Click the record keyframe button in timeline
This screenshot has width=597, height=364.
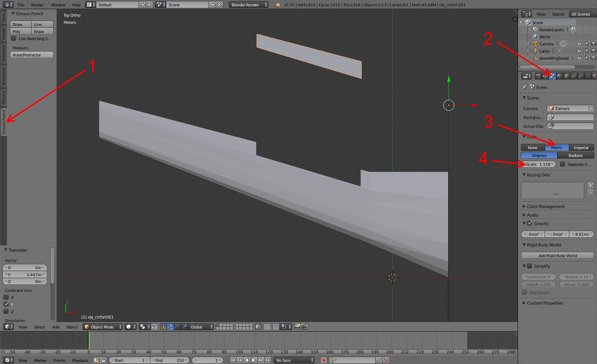323,360
